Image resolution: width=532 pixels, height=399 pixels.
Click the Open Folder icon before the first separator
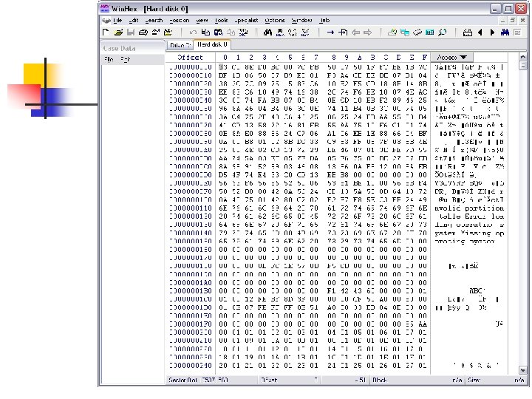point(168,33)
